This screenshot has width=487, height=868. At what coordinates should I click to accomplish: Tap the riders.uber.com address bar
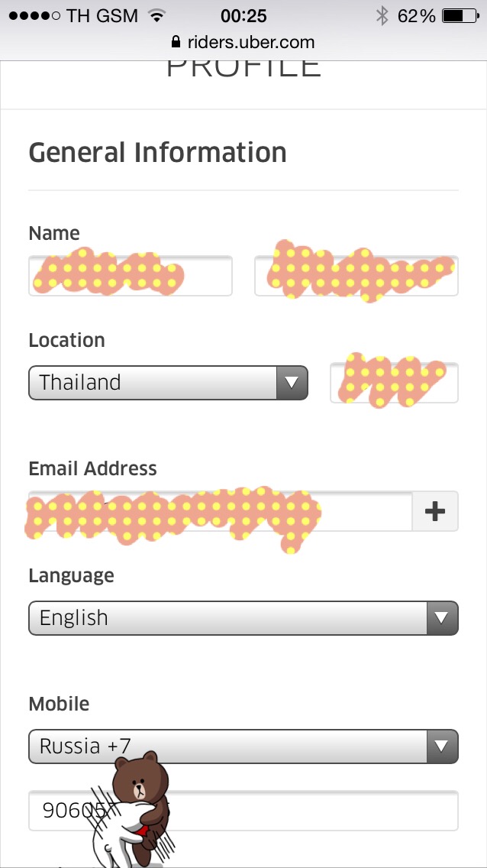point(243,42)
